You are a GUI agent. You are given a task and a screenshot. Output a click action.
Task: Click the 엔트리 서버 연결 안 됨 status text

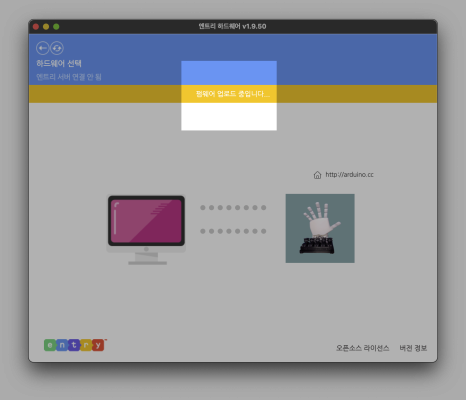[69, 77]
